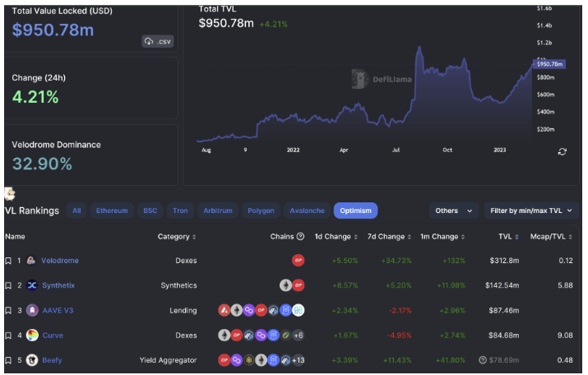588x375 pixels.
Task: Bookmark the Velodrome row
Action: click(x=8, y=261)
